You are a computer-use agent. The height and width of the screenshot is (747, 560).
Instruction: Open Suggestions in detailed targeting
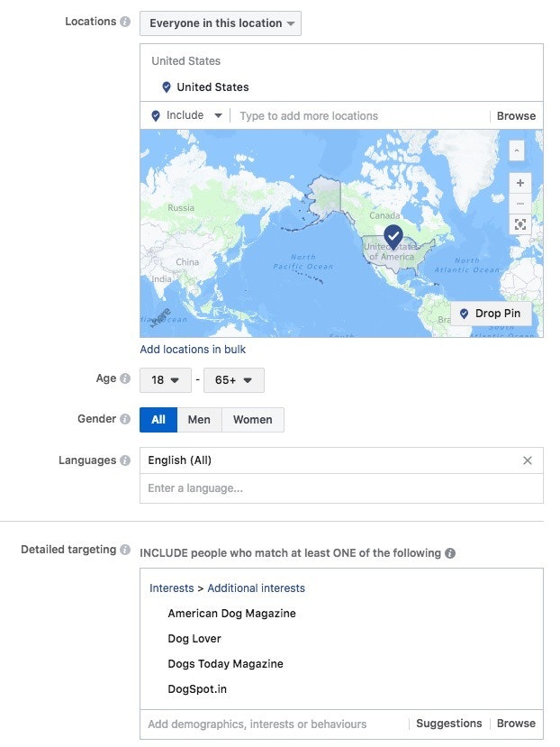(x=449, y=724)
